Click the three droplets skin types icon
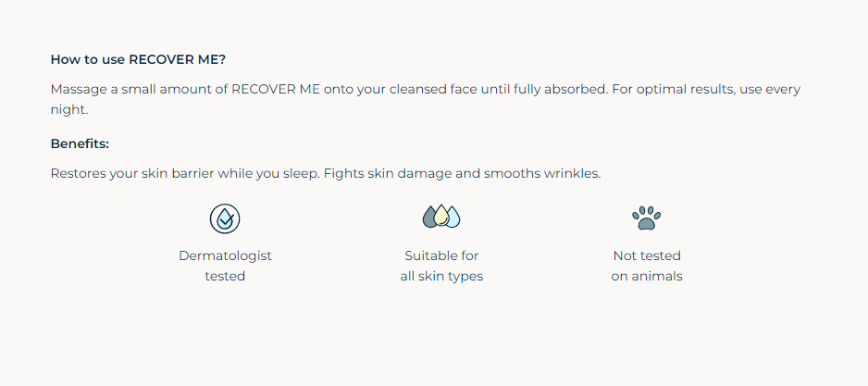Image resolution: width=868 pixels, height=386 pixels. [441, 216]
